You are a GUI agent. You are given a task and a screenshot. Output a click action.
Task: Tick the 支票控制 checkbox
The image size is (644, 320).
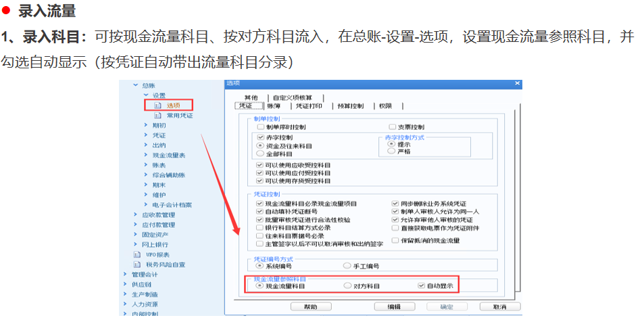(x=392, y=127)
